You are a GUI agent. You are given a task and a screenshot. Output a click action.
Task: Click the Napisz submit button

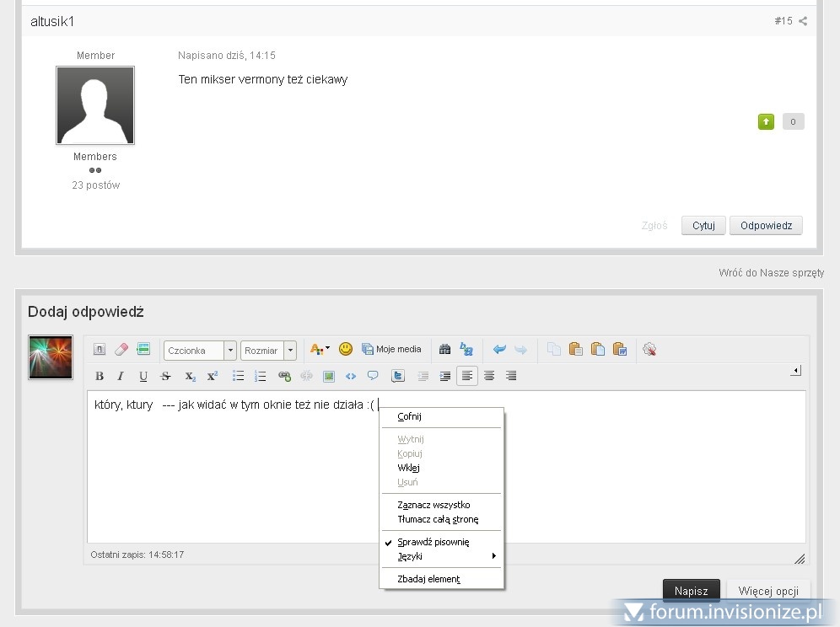click(x=691, y=591)
